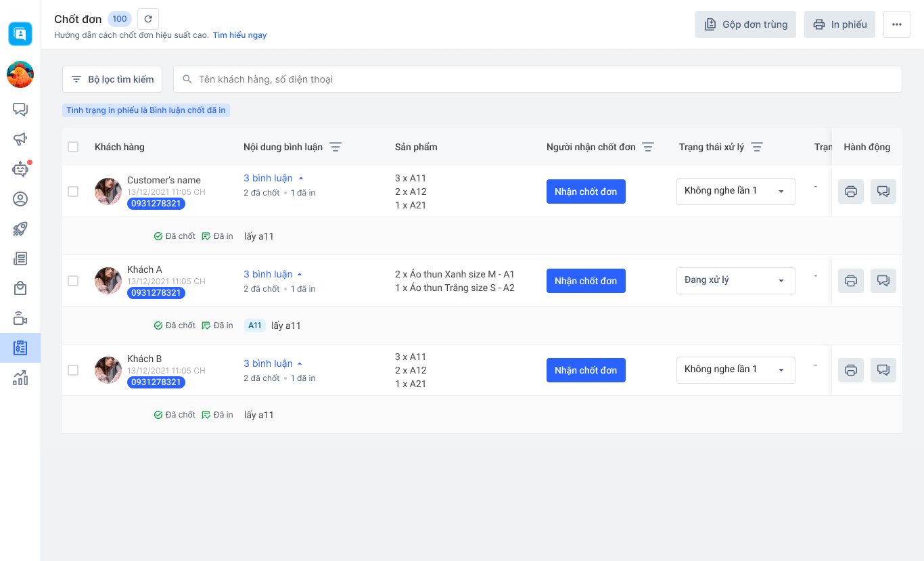Follow the Tìm hiểu ngay link
924x561 pixels.
(239, 35)
